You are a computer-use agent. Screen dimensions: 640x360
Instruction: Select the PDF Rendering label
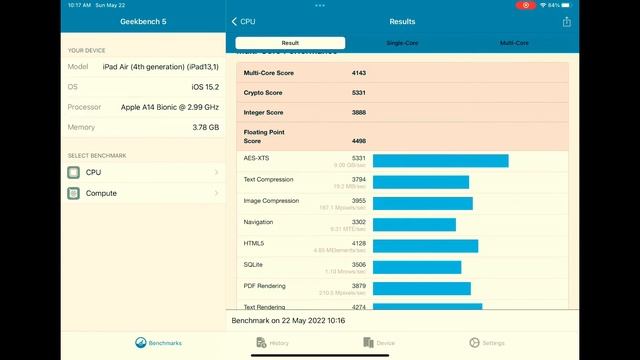tap(264, 286)
